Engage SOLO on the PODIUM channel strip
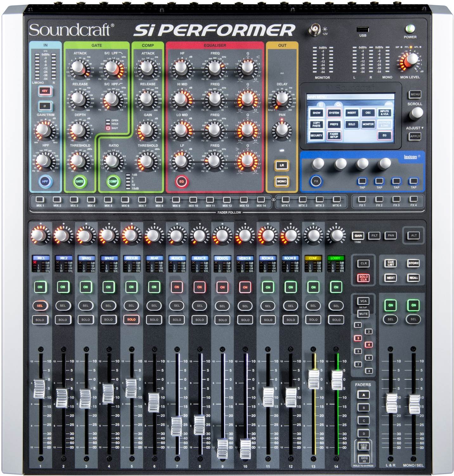454x476 pixels. tap(131, 320)
